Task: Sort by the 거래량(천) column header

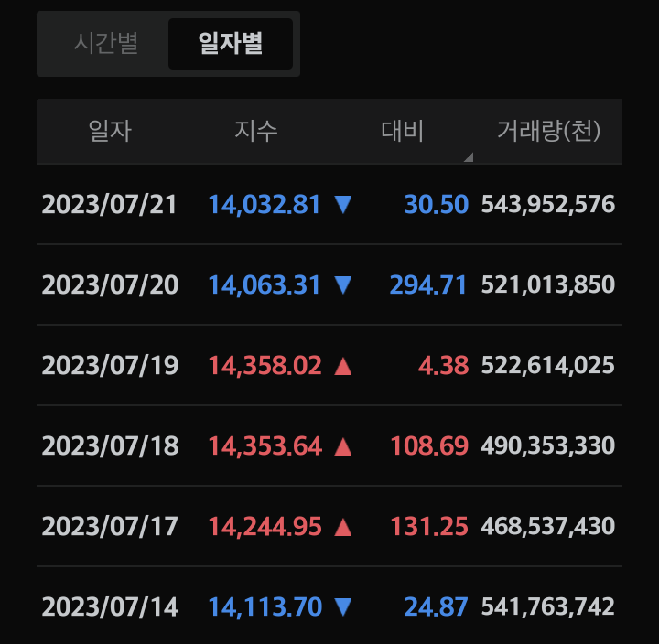Action: [x=548, y=131]
